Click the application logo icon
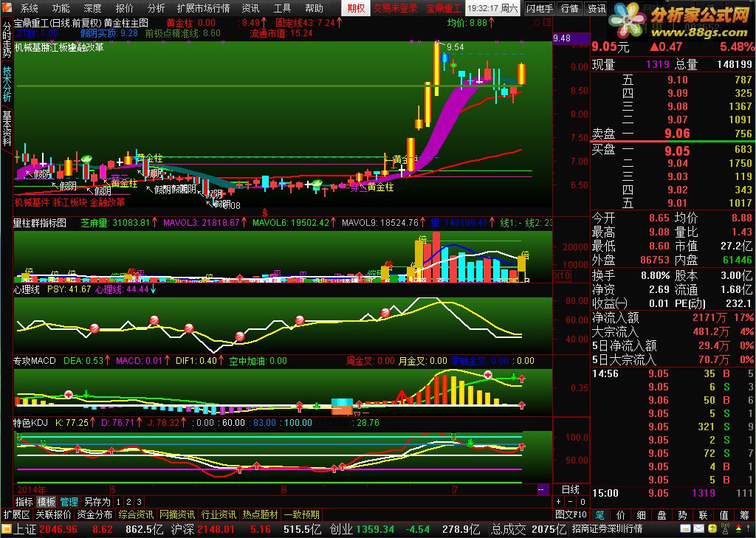This screenshot has width=756, height=538. [6, 7]
